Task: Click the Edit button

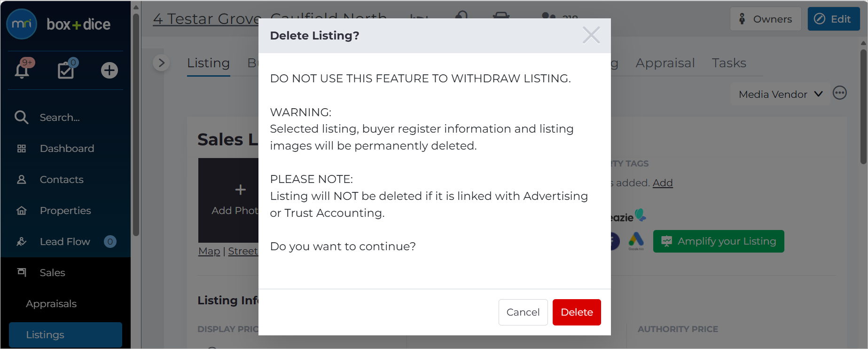Action: tap(834, 19)
